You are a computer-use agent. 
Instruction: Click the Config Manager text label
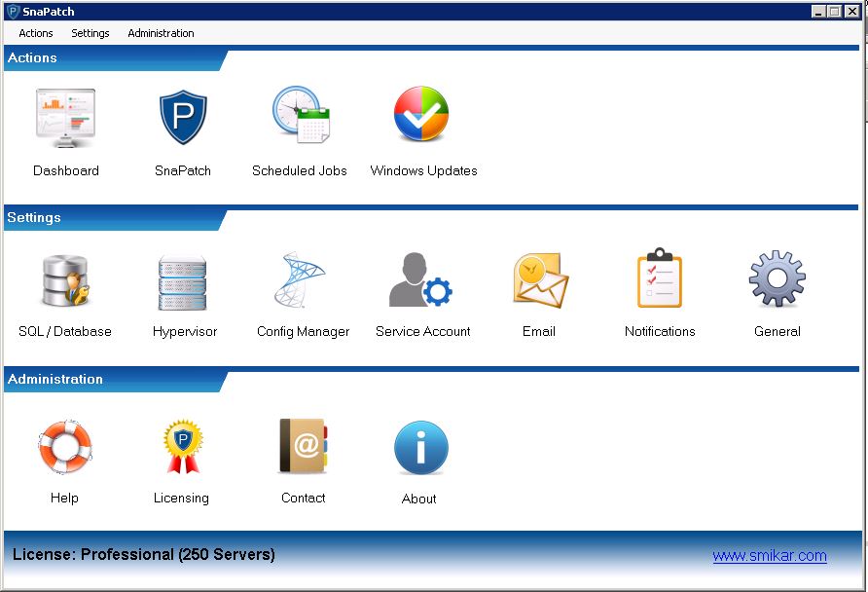tap(304, 331)
